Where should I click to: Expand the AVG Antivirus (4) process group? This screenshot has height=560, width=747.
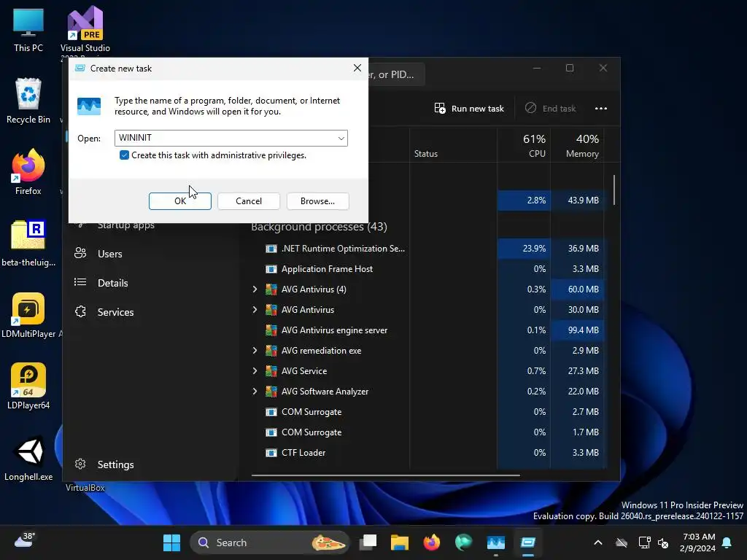(255, 289)
